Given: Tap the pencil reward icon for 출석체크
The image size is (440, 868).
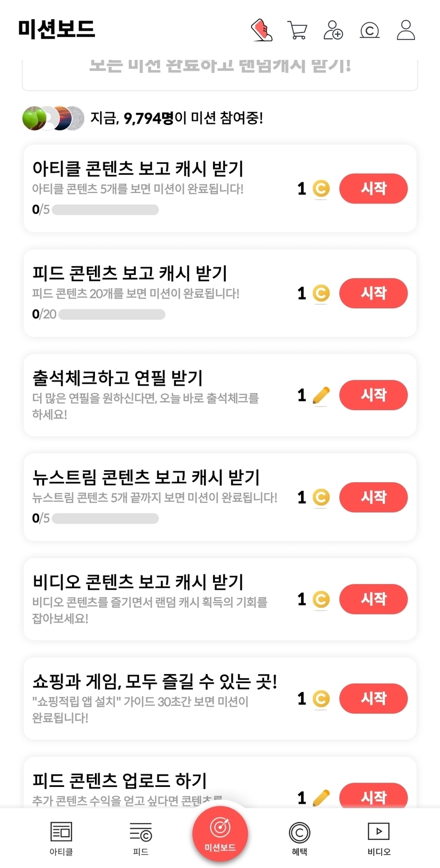Looking at the screenshot, I should [321, 395].
